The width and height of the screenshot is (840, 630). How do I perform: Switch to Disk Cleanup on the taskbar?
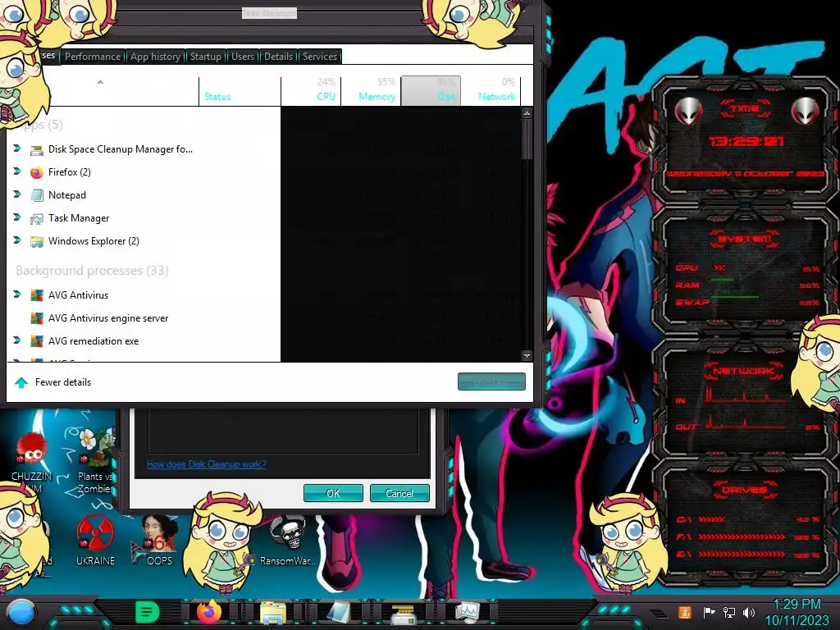pos(403,614)
